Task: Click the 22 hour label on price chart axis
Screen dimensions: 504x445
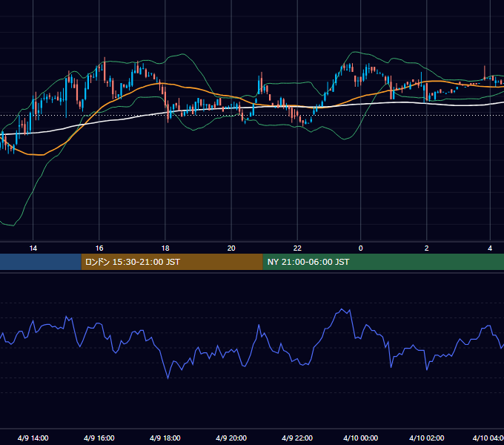Action: tap(298, 248)
